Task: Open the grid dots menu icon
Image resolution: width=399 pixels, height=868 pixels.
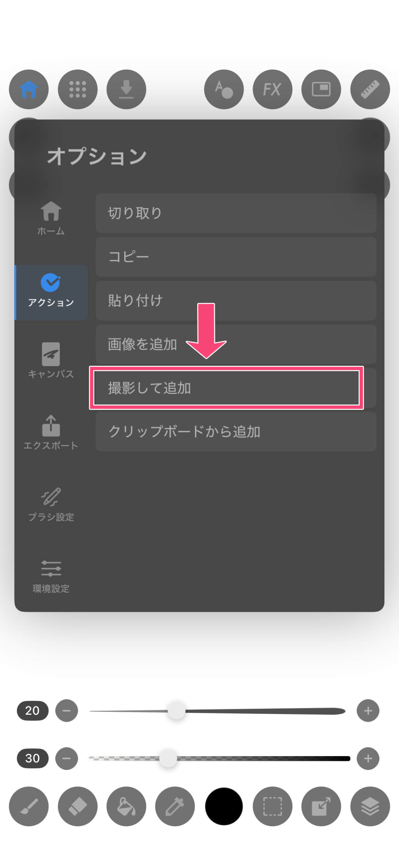Action: [x=78, y=90]
